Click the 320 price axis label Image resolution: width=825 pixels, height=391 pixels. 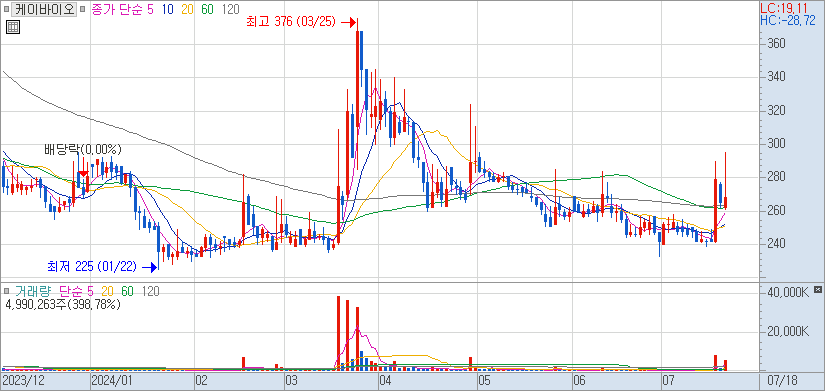pyautogui.click(x=777, y=111)
